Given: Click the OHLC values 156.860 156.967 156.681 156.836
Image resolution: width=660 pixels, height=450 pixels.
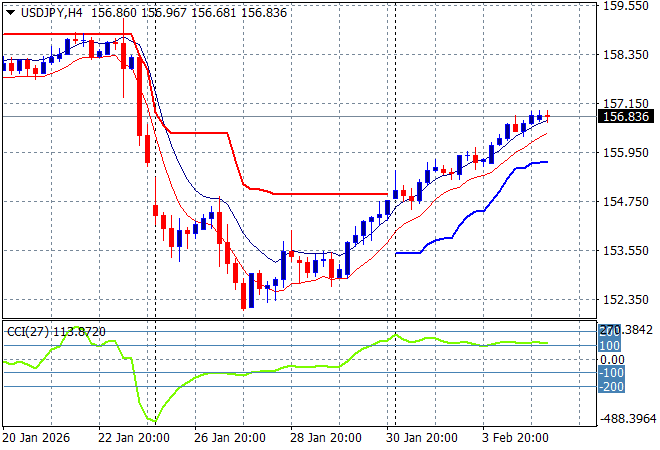Looking at the screenshot, I should pos(189,13).
